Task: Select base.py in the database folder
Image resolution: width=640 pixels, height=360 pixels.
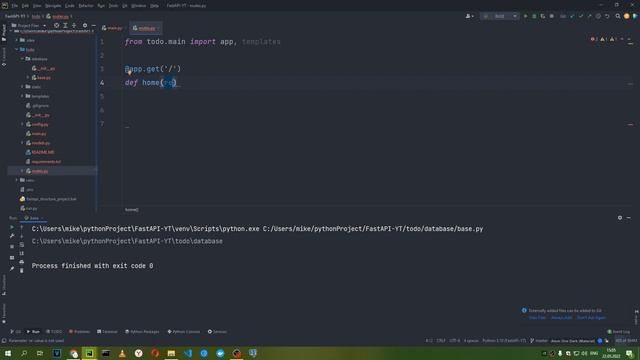Action: tap(41, 78)
